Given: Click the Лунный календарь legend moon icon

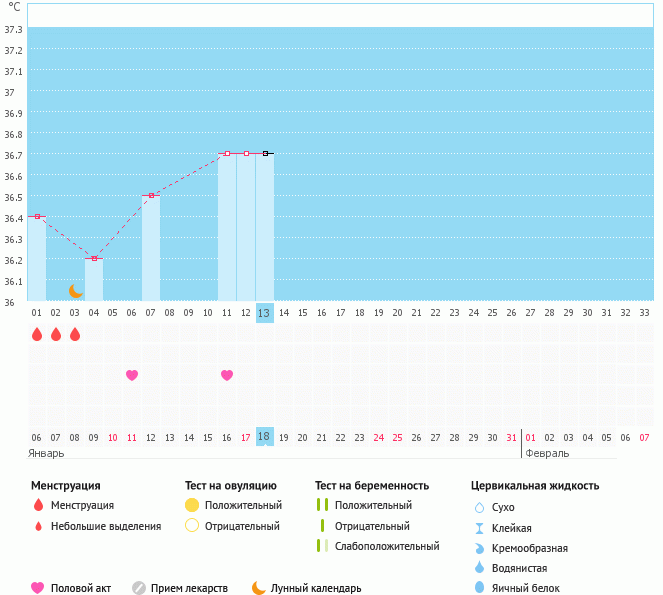Looking at the screenshot, I should tap(259, 588).
